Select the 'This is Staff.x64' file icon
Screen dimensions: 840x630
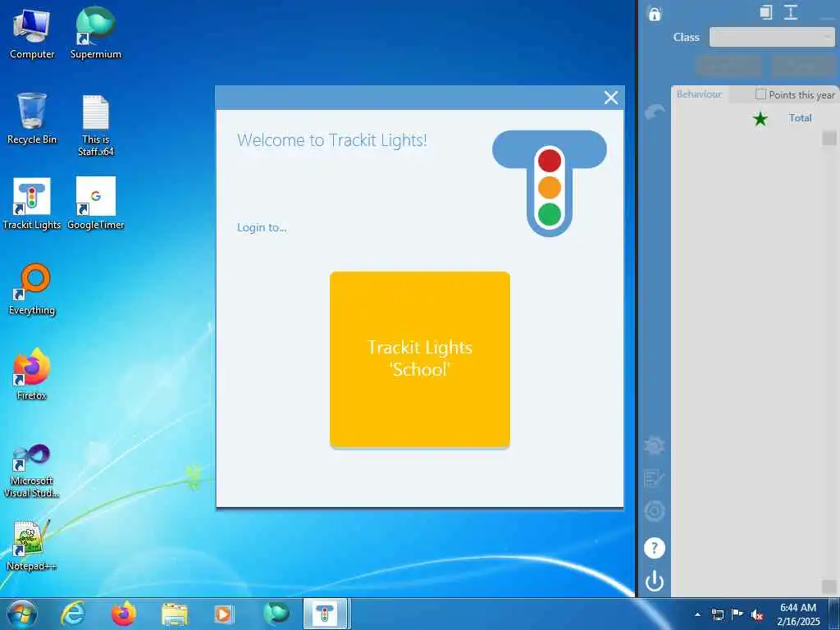(96, 126)
